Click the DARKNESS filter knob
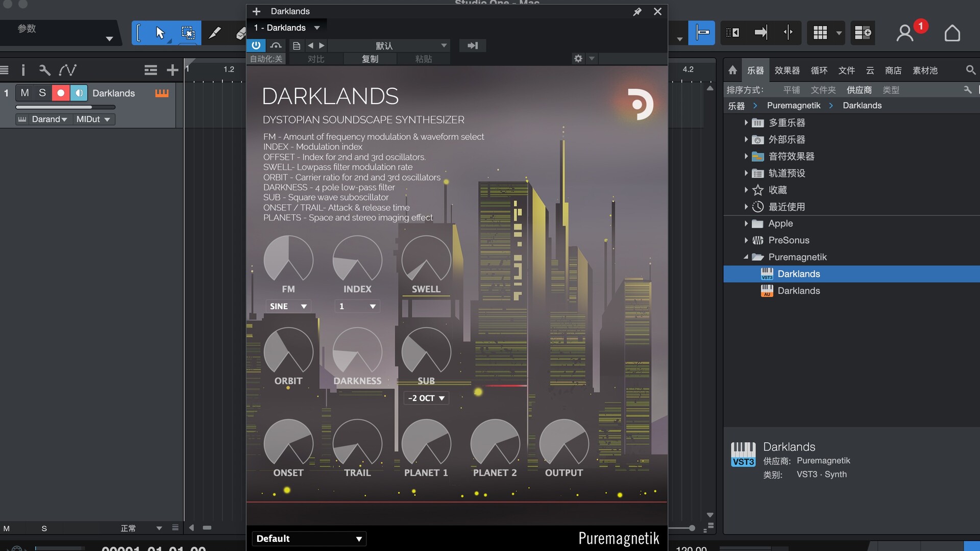 click(x=357, y=351)
